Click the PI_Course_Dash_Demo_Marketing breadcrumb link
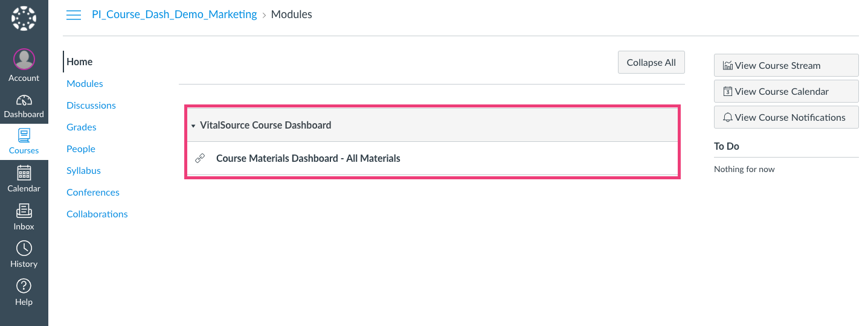This screenshot has width=868, height=326. [174, 14]
